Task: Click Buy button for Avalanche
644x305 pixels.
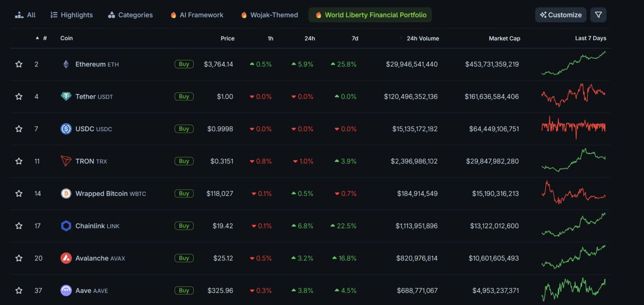Action: click(x=184, y=258)
